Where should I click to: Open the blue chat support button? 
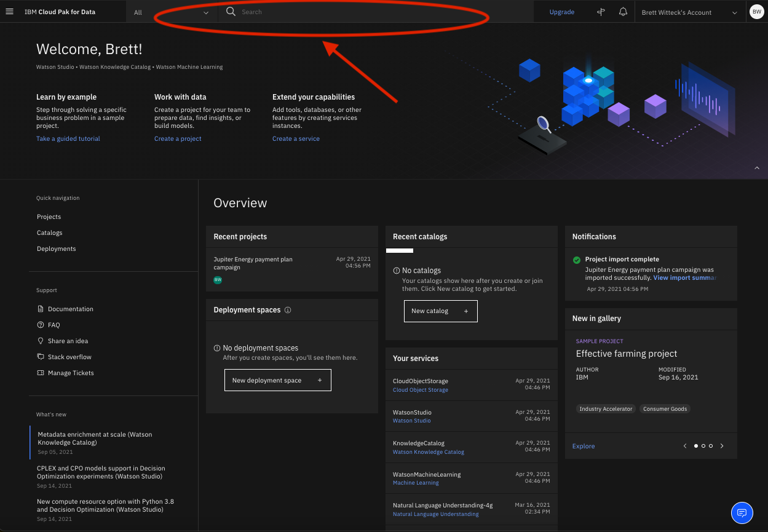pos(742,512)
